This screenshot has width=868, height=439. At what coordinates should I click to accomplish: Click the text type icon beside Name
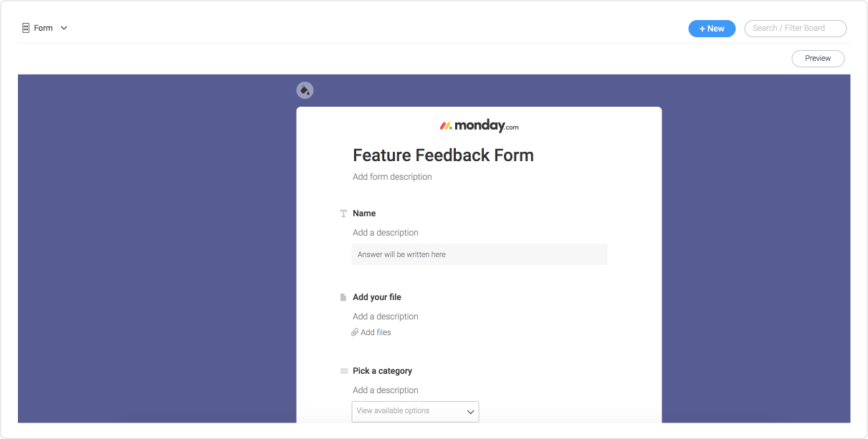coord(343,213)
